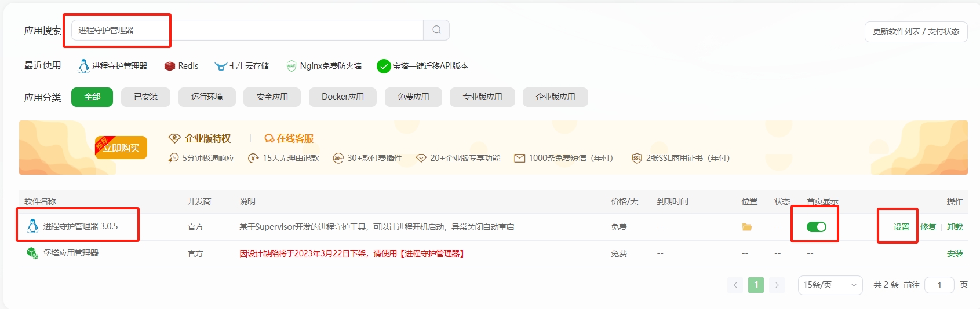980x309 pixels.
Task: Switch to Docker应用 category
Action: coord(343,97)
